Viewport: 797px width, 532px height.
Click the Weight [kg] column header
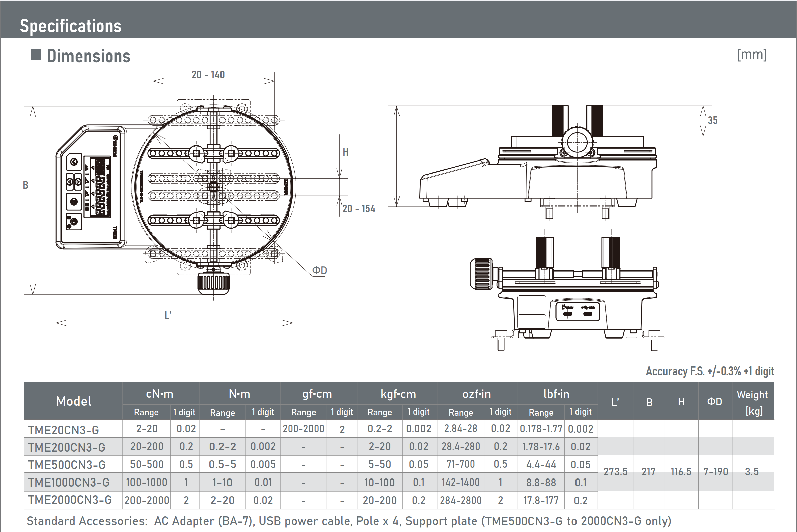coord(753,402)
